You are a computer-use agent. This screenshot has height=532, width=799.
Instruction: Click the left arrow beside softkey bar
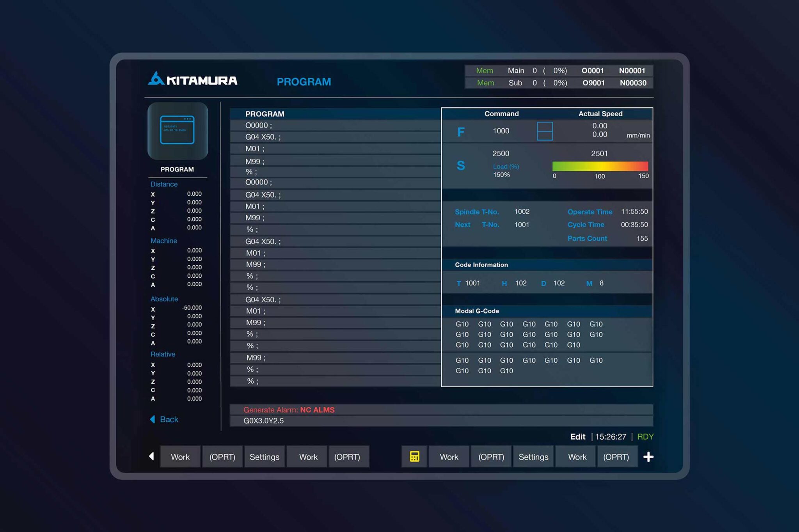click(x=151, y=456)
